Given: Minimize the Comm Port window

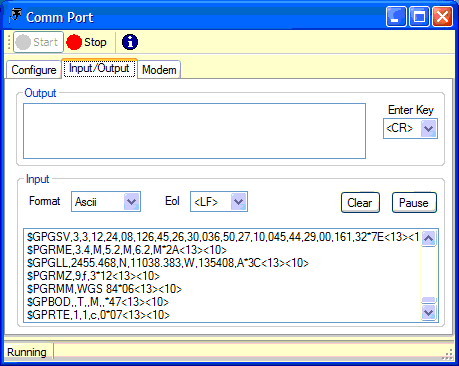Looking at the screenshot, I should (x=396, y=16).
